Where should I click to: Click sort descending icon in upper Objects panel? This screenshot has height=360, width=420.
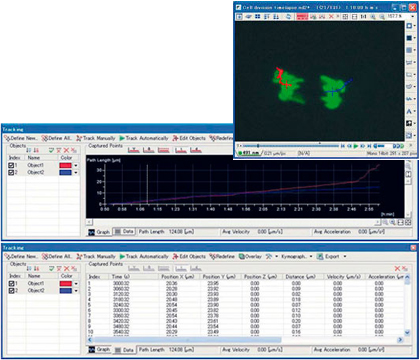click(x=36, y=150)
